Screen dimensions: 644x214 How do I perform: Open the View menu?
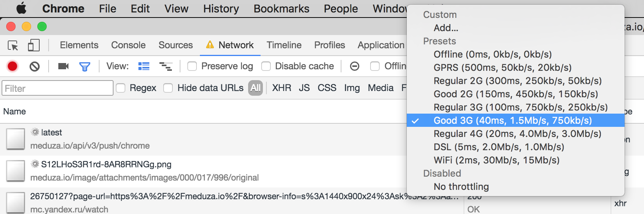click(176, 9)
